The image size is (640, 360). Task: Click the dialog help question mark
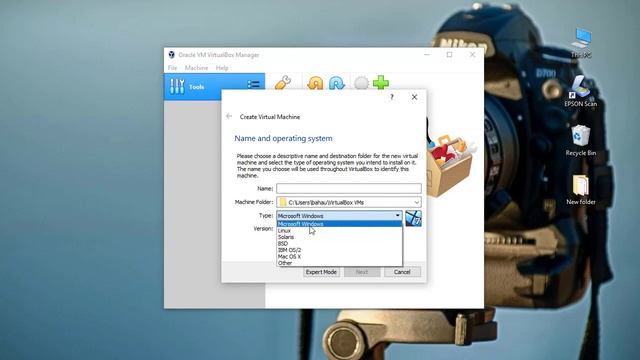392,97
